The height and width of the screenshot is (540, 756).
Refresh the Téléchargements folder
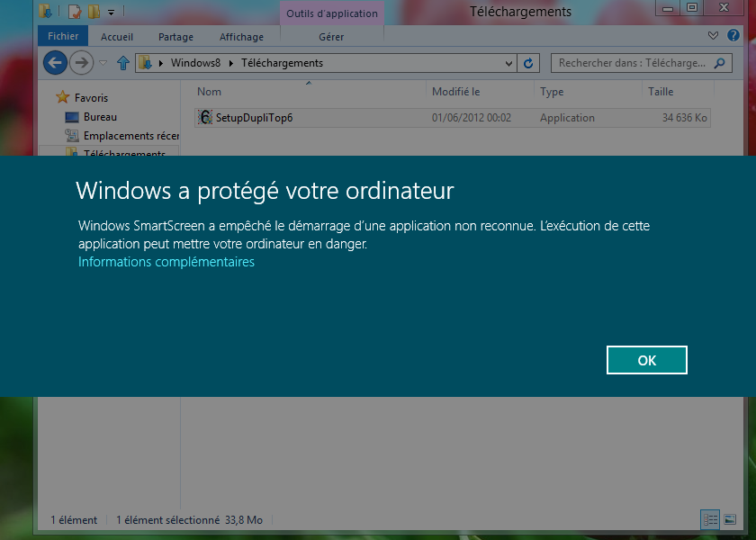pyautogui.click(x=528, y=63)
